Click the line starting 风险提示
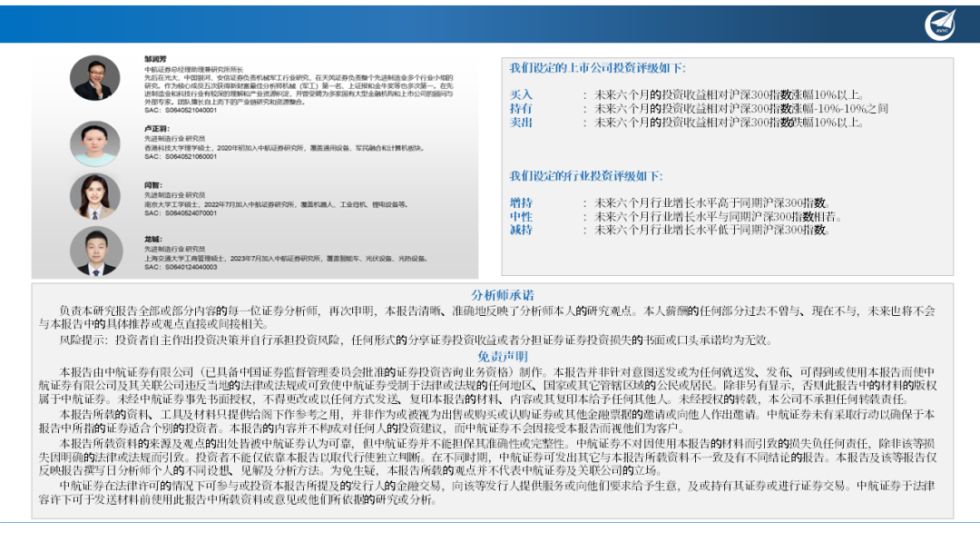Viewport: 980px width, 552px height. click(416, 340)
